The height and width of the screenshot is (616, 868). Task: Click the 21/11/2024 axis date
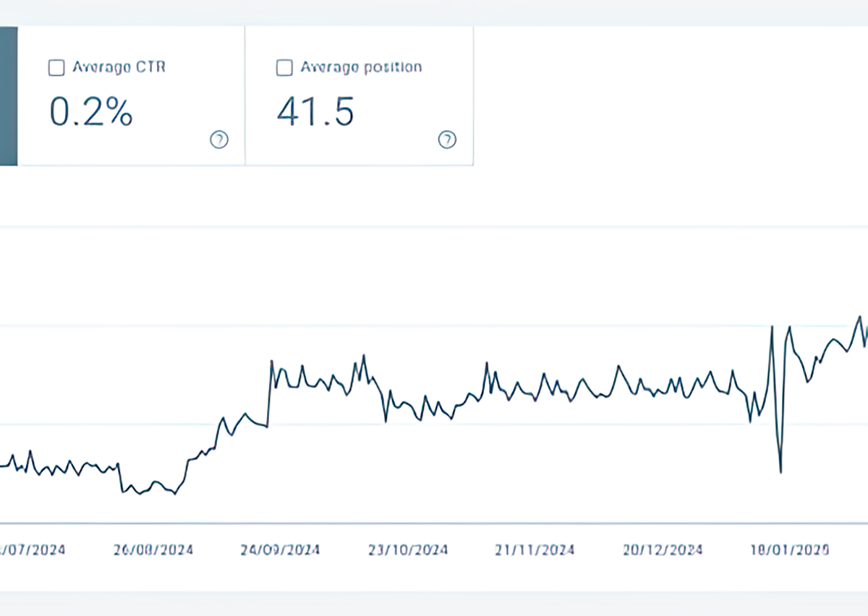(535, 550)
